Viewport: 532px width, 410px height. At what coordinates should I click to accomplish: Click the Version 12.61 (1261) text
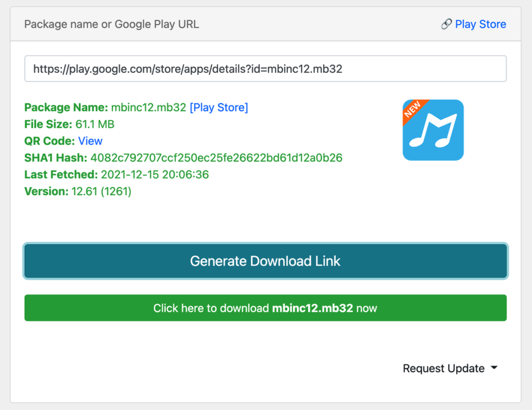pyautogui.click(x=101, y=192)
